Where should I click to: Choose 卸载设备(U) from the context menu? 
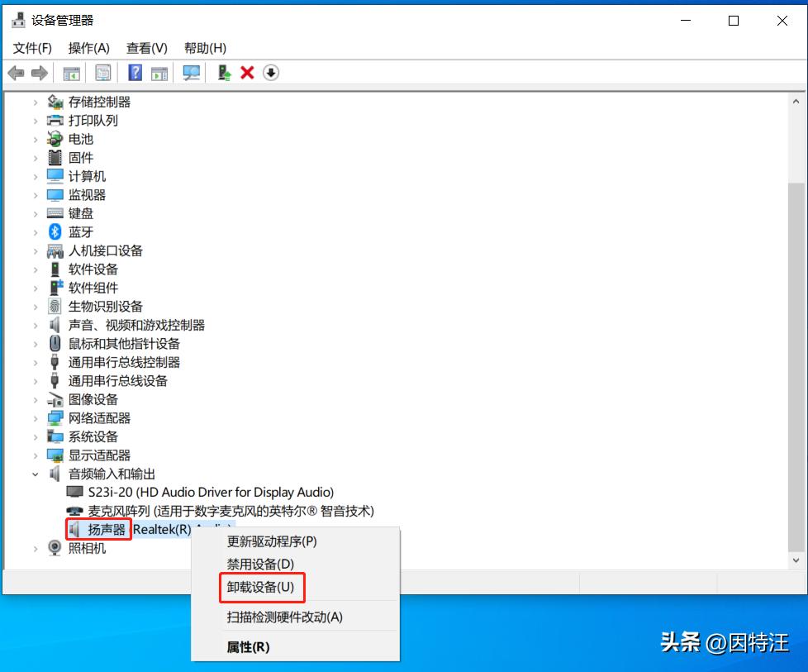262,588
